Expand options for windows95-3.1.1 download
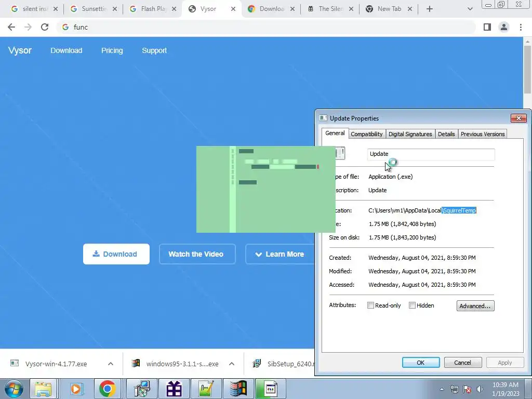The height and width of the screenshot is (399, 532). (232, 364)
